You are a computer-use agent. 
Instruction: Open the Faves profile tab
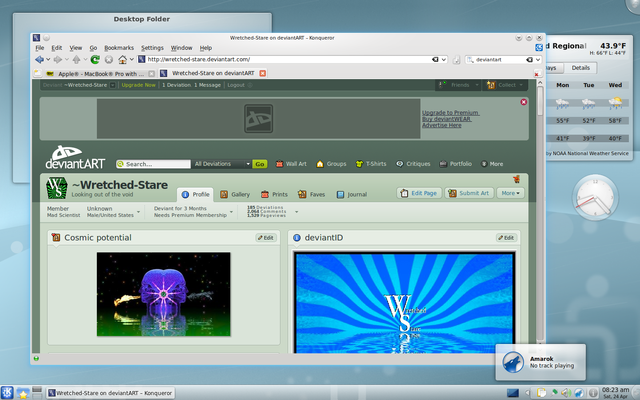312,194
